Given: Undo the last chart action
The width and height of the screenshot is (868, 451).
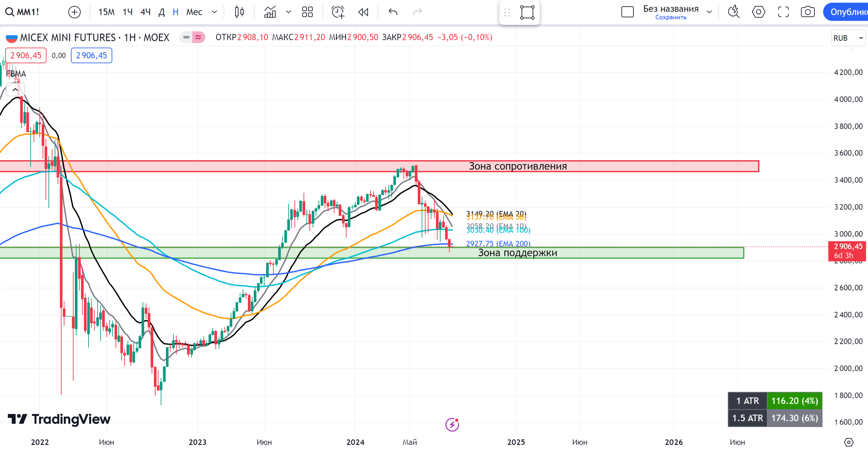Looking at the screenshot, I should coord(393,12).
